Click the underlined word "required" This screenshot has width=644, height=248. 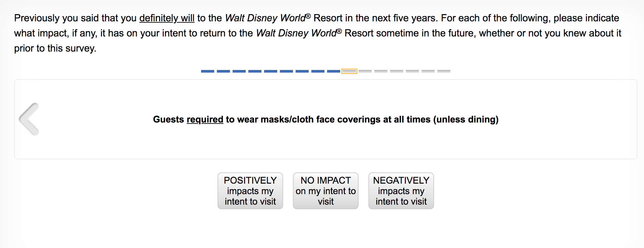pyautogui.click(x=205, y=120)
